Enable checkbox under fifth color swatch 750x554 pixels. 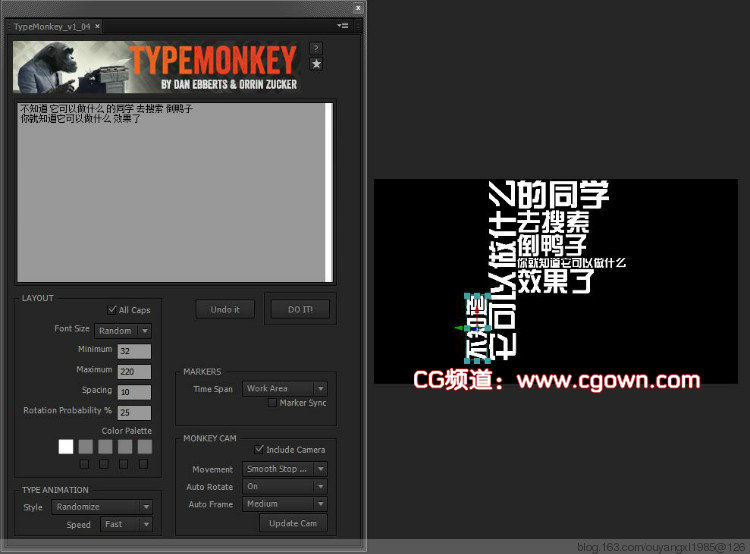[143, 464]
